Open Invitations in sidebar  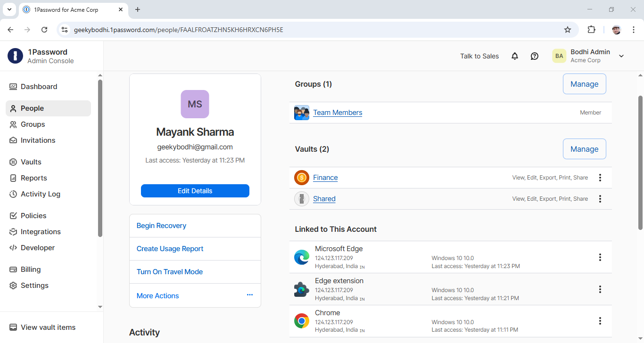pos(48,140)
